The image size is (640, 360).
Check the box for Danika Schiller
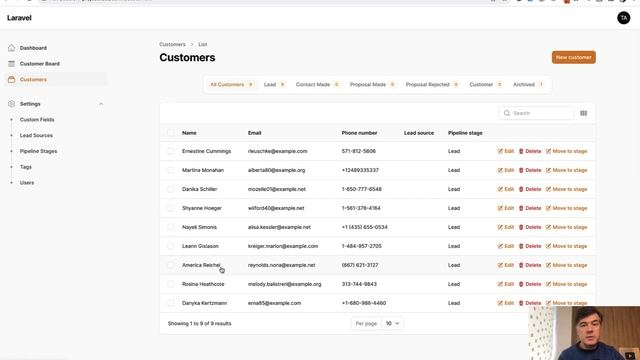click(x=171, y=189)
